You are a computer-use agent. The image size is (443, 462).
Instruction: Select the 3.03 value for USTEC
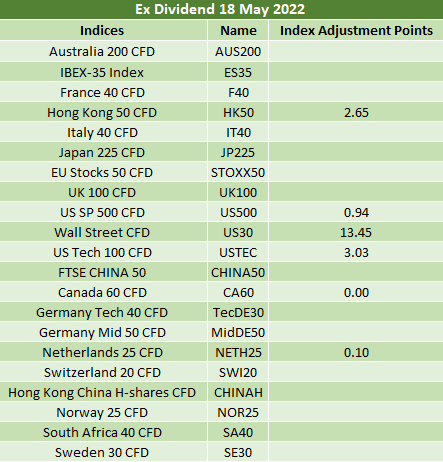click(x=356, y=253)
